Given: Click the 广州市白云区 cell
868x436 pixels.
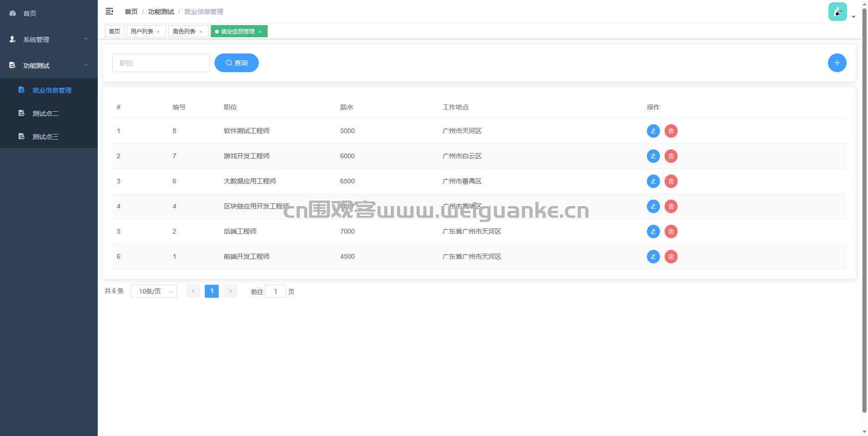Looking at the screenshot, I should (462, 156).
